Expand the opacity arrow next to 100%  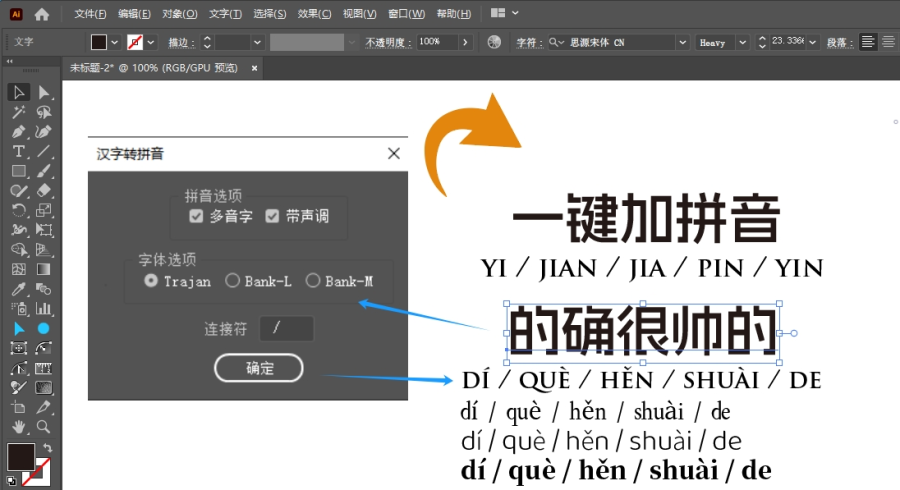click(465, 42)
